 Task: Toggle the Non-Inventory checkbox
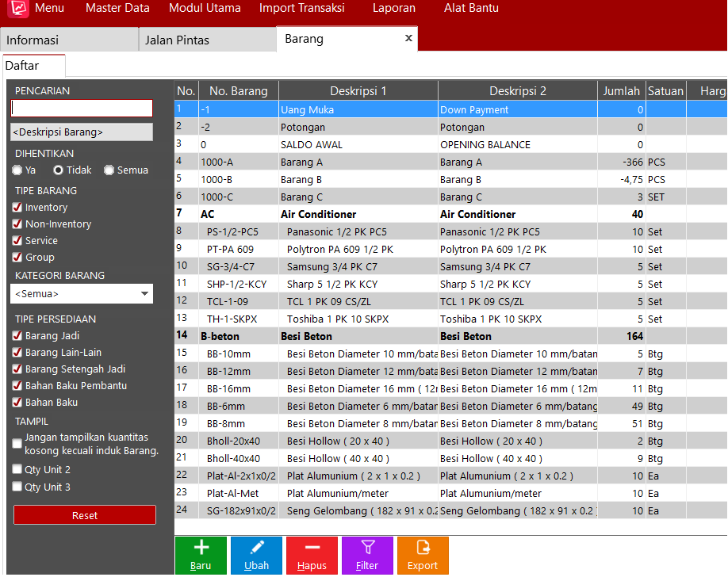pyautogui.click(x=17, y=224)
